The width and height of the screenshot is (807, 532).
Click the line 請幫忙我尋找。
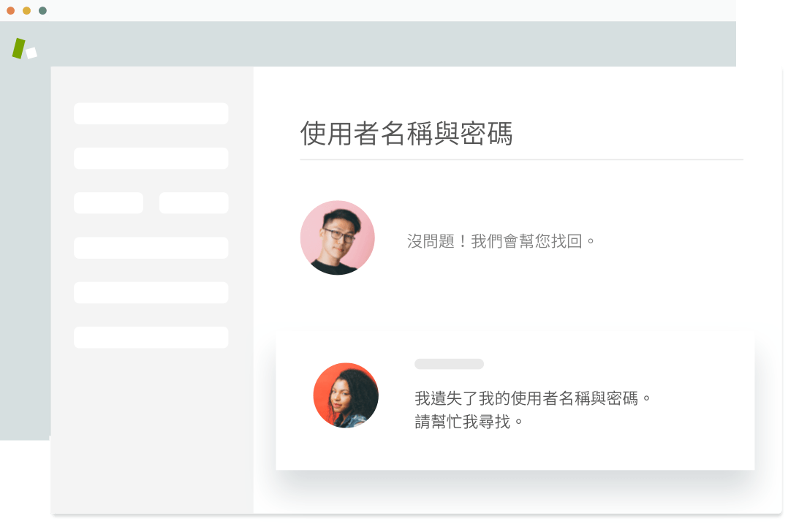click(469, 422)
